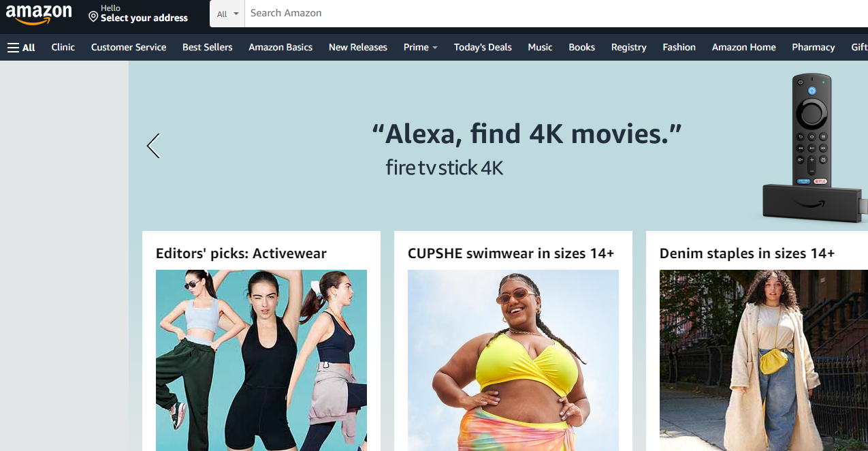
Task: Go to previous banner slide arrow
Action: coord(153,146)
